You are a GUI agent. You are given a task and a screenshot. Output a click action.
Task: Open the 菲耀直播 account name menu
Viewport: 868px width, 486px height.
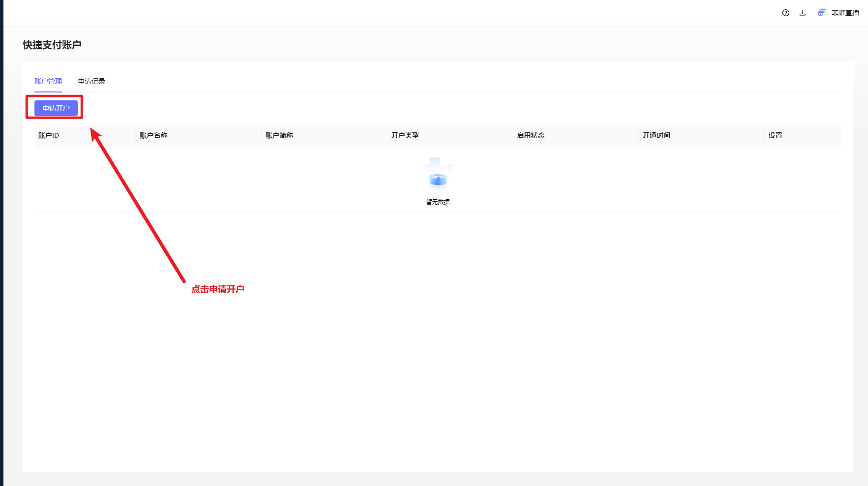click(845, 13)
